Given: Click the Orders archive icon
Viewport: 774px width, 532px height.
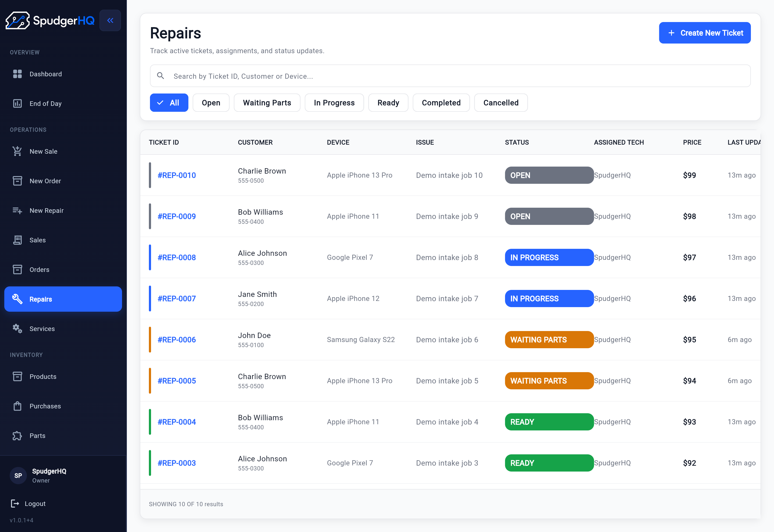Looking at the screenshot, I should pyautogui.click(x=17, y=270).
